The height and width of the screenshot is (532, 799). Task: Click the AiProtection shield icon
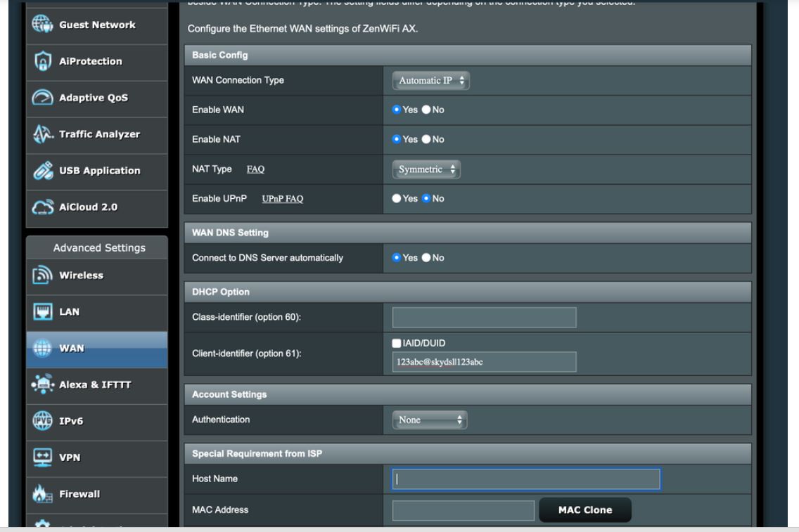pos(42,61)
